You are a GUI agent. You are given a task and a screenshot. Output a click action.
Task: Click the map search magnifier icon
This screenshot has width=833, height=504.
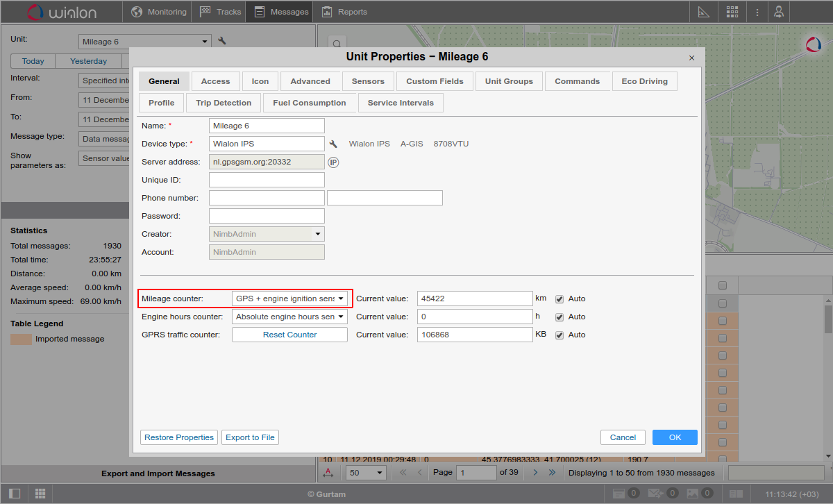click(x=335, y=43)
